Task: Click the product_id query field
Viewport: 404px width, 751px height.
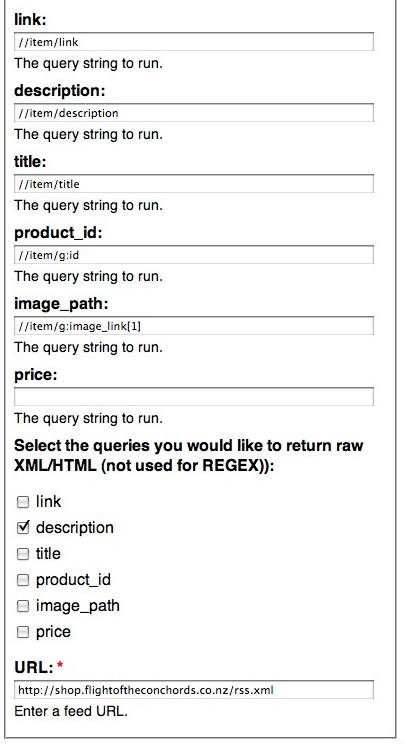Action: 194,255
